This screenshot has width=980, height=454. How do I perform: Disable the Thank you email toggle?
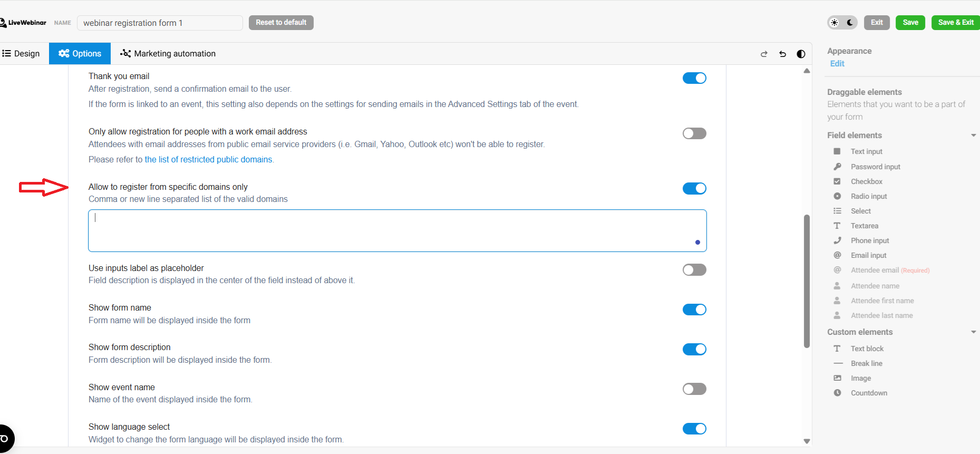(x=694, y=78)
